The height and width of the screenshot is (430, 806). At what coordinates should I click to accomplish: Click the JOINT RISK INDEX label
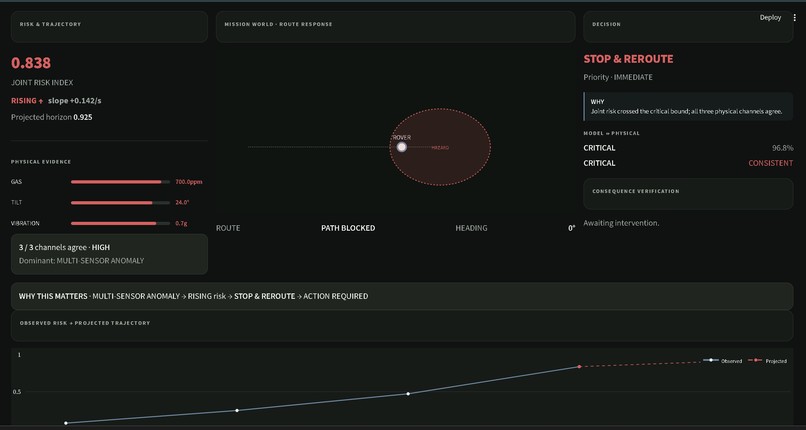click(42, 82)
